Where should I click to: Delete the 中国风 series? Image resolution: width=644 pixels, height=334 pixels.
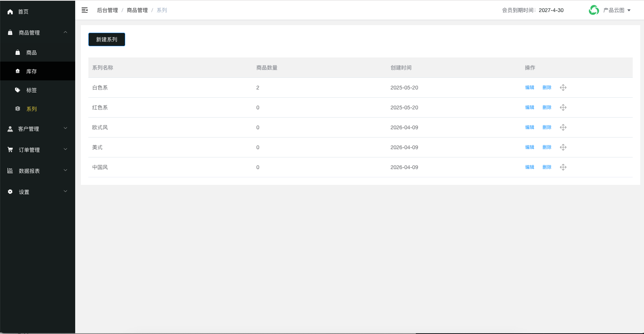click(x=547, y=167)
